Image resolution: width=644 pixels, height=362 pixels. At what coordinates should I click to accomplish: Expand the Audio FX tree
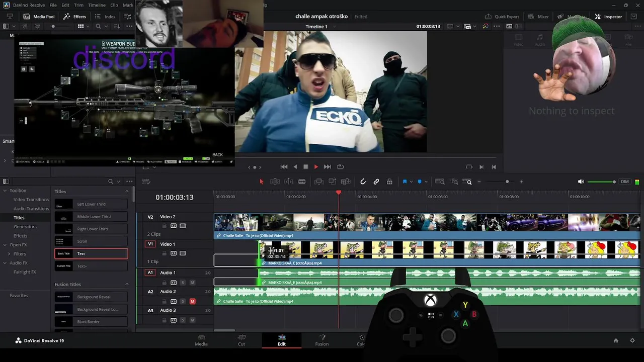click(5, 263)
